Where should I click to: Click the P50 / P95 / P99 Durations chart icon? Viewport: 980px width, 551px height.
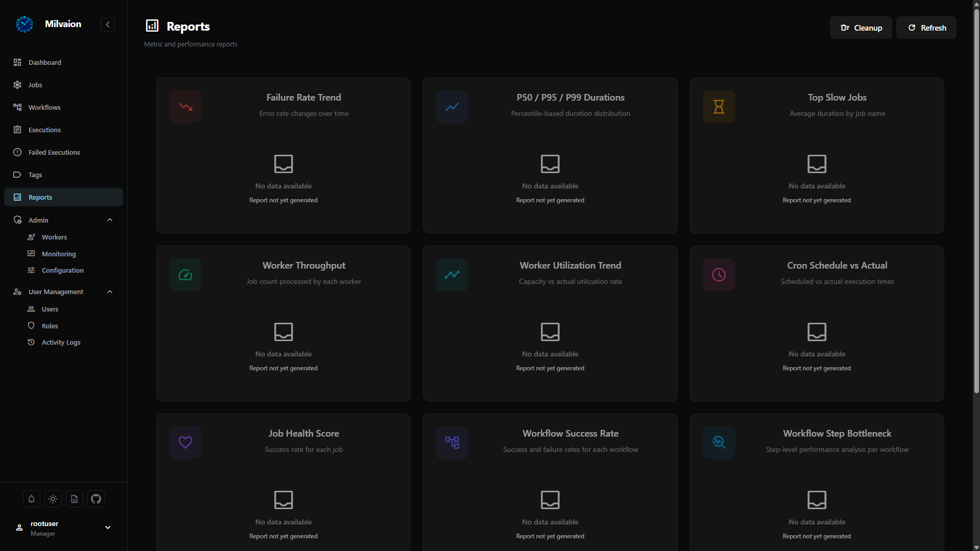coord(452,107)
